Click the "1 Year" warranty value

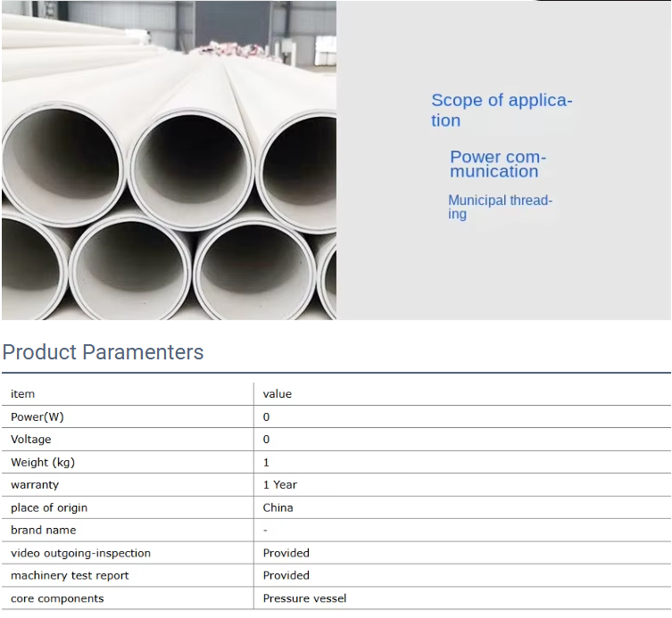point(280,485)
